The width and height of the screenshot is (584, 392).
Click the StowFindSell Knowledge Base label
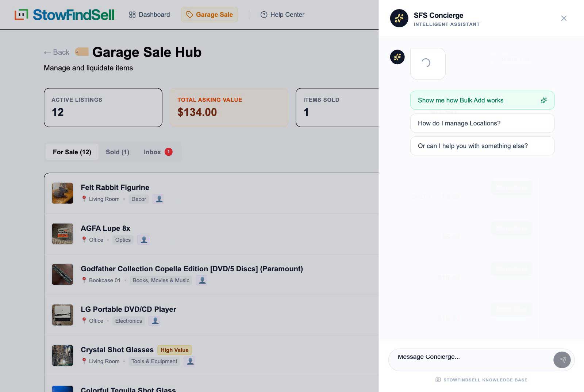[x=485, y=380]
